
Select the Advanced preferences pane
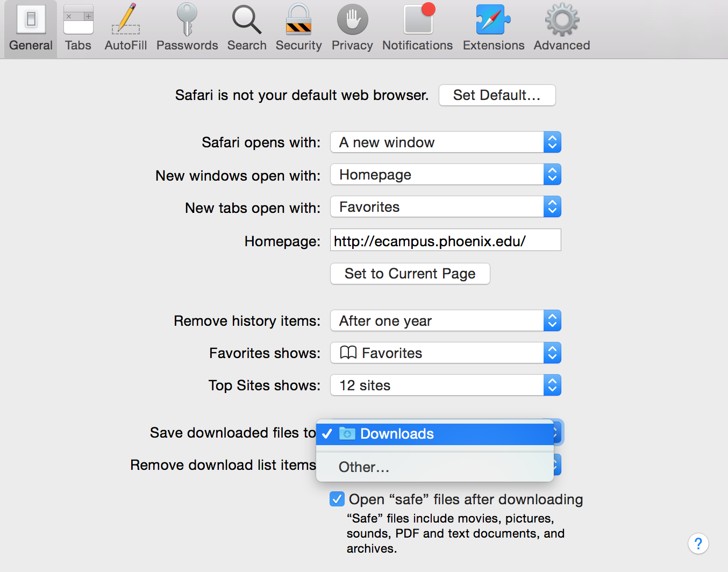click(562, 28)
